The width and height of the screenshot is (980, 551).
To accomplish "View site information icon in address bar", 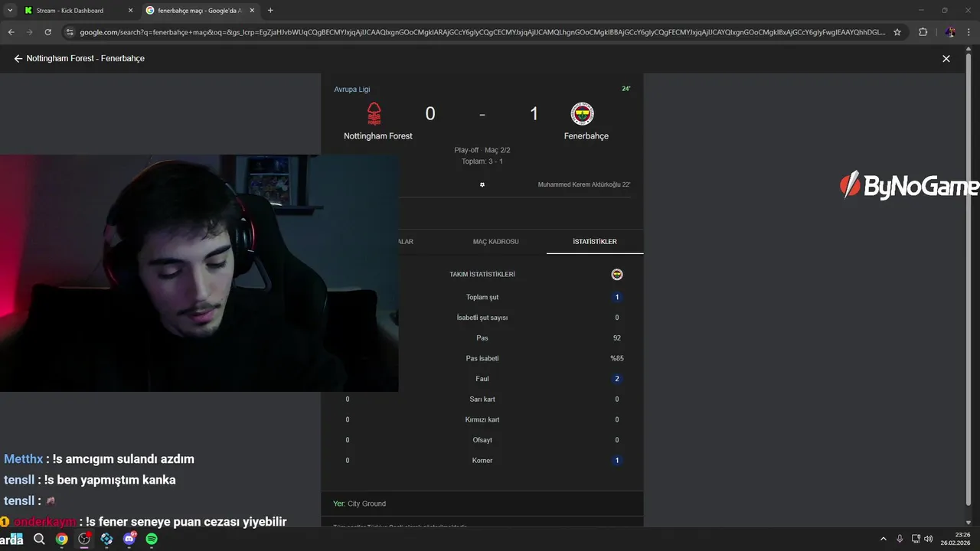I will pos(70,32).
